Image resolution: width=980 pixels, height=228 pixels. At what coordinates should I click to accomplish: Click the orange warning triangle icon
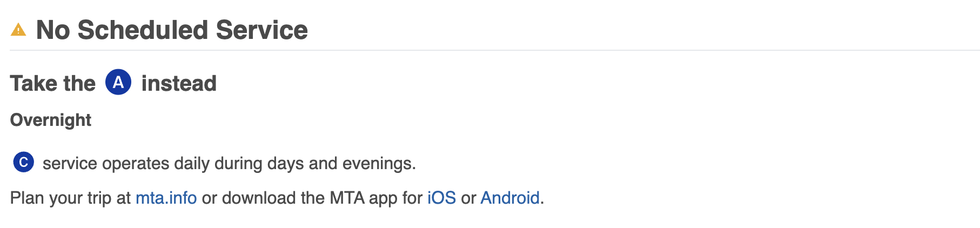[18, 30]
